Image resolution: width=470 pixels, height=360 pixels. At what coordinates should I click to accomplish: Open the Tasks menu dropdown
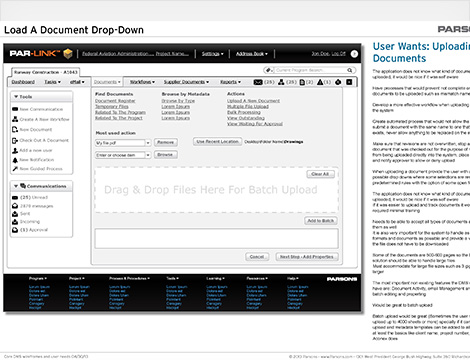[52, 82]
